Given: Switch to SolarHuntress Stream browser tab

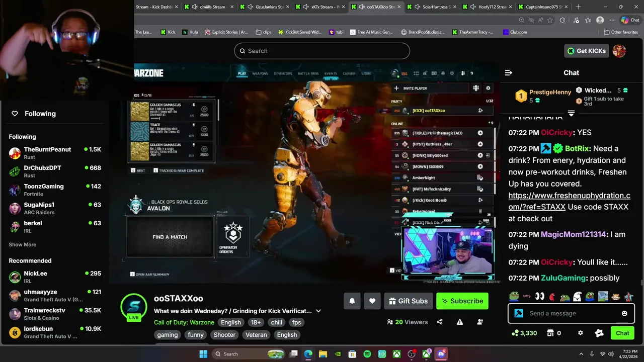Looking at the screenshot, I should click(431, 7).
